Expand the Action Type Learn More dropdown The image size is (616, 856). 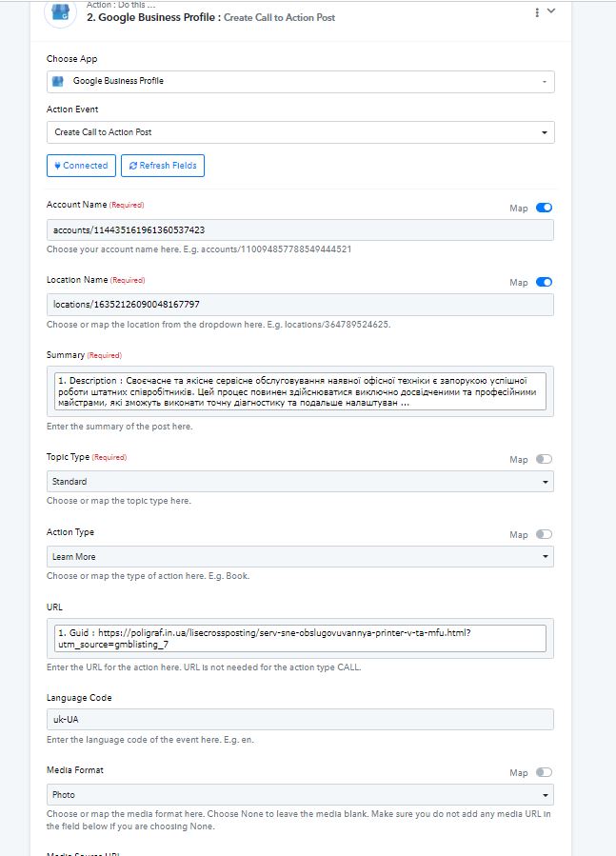pos(300,557)
